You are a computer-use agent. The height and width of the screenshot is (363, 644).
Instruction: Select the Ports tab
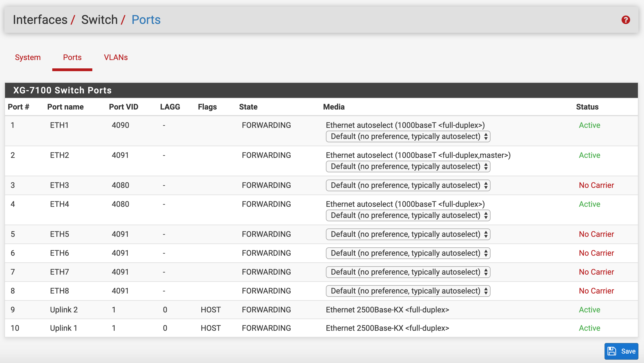click(72, 58)
